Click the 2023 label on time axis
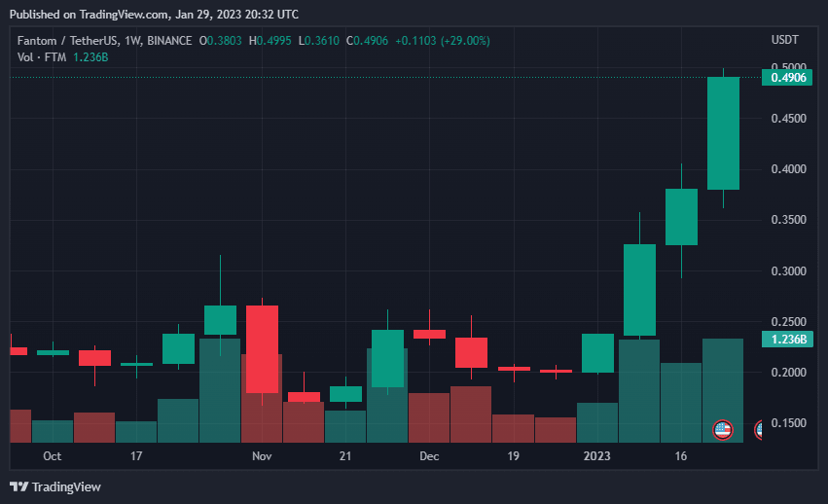828x504 pixels. (596, 456)
